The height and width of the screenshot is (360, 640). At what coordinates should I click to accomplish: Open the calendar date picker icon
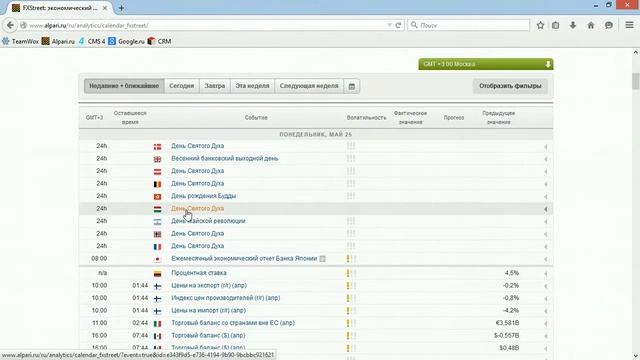point(352,86)
